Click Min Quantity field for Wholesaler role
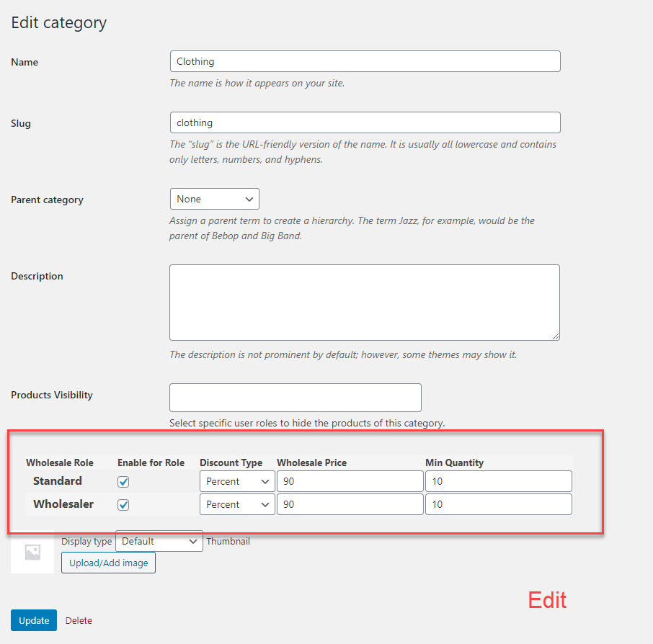The image size is (653, 644). (498, 504)
